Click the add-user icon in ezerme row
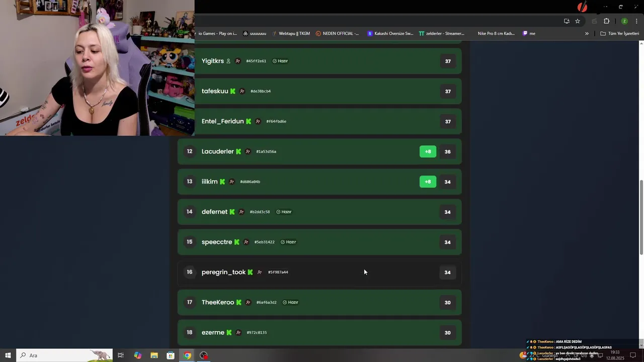 tap(238, 332)
